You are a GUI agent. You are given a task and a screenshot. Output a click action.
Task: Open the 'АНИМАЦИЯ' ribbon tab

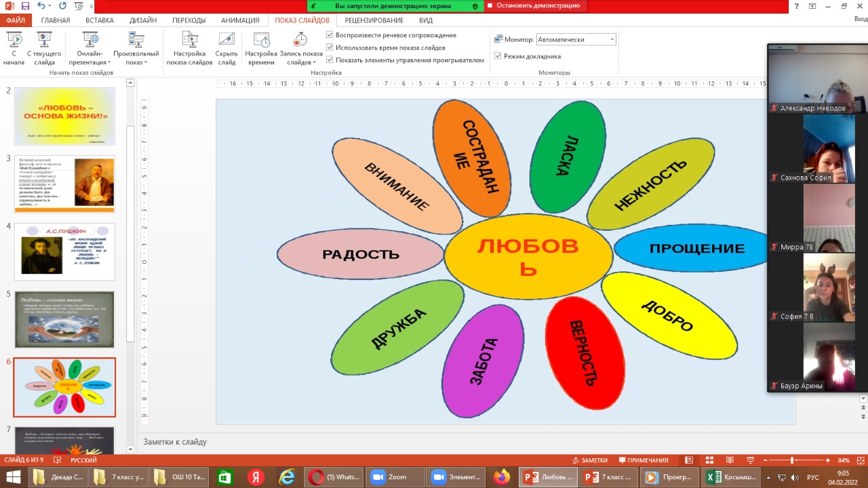pyautogui.click(x=240, y=20)
